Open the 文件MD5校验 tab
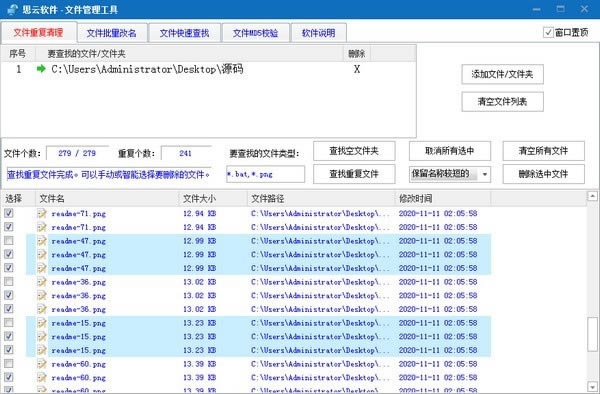This screenshot has height=394, width=600. pos(255,33)
